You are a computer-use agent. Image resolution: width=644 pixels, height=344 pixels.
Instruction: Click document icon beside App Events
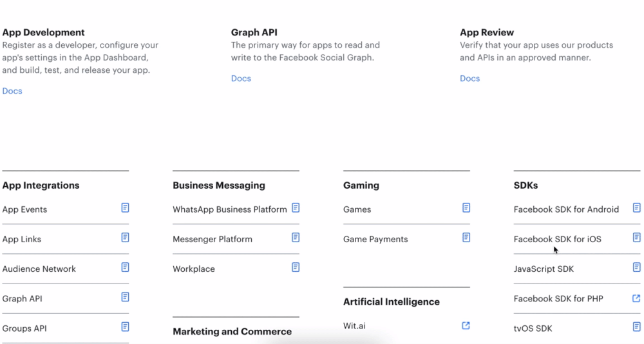pos(126,208)
